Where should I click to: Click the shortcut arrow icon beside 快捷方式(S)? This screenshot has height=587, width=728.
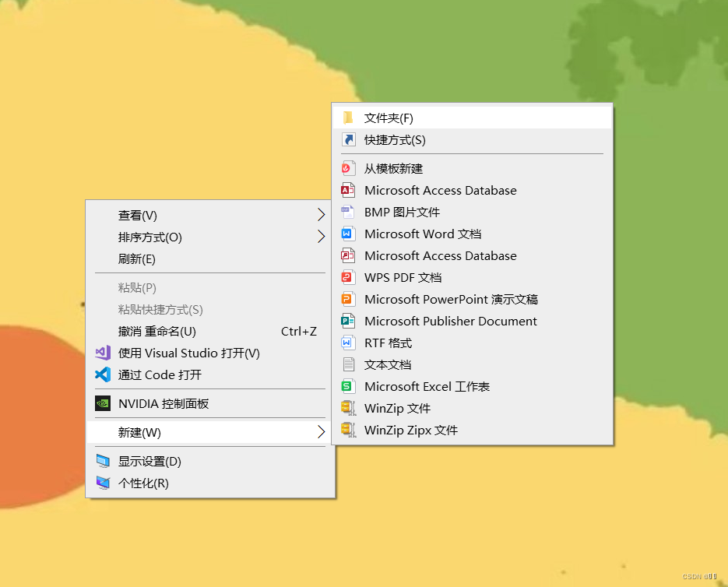click(x=348, y=139)
